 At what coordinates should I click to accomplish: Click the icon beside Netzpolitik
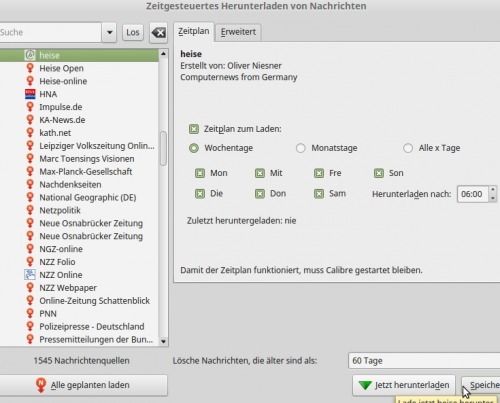30,210
